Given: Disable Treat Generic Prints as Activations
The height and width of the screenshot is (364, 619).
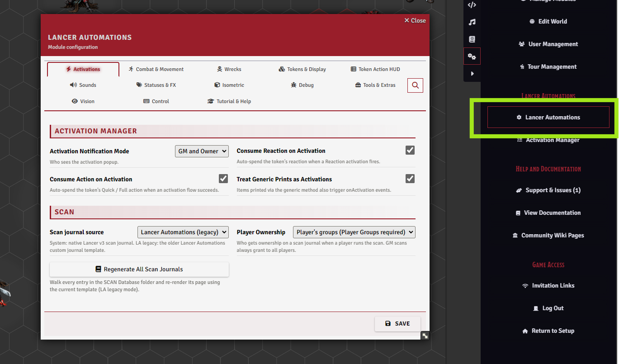Looking at the screenshot, I should [x=410, y=178].
